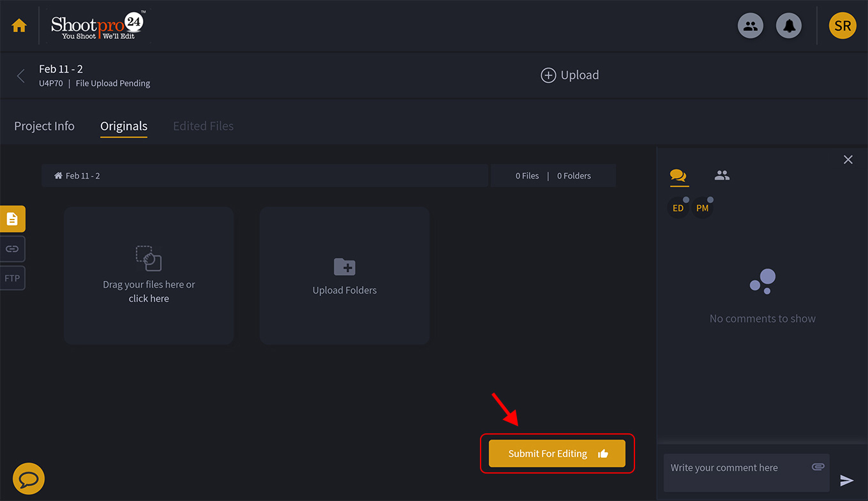
Task: Open the team members icon in top bar
Action: click(751, 26)
